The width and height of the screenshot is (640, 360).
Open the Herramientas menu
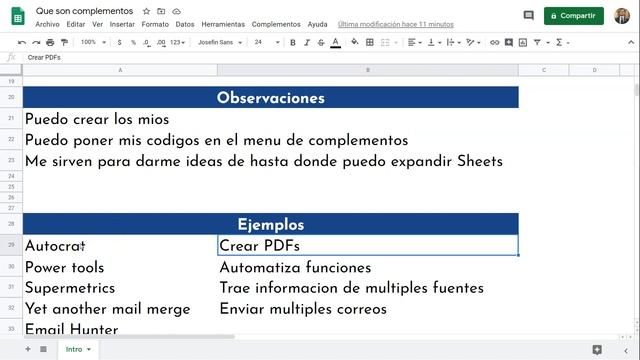tap(223, 24)
